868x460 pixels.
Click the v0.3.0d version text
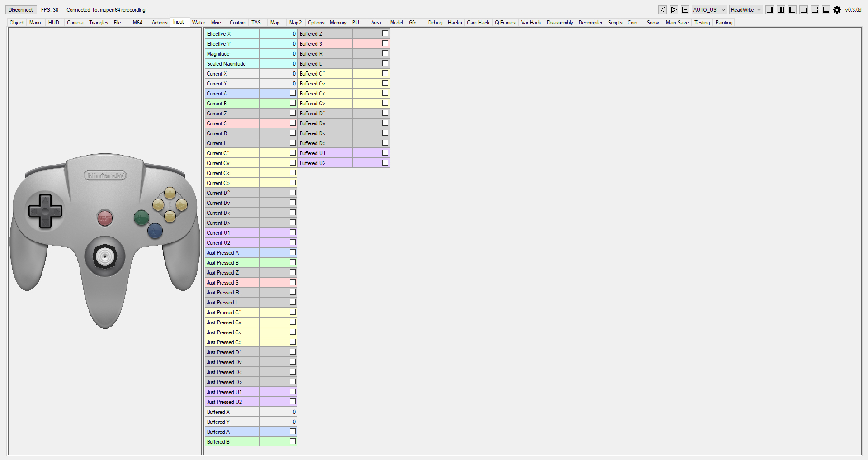(x=853, y=9)
